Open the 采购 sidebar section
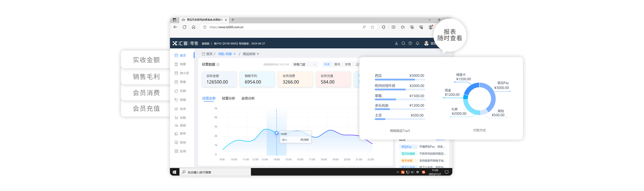 (x=180, y=118)
